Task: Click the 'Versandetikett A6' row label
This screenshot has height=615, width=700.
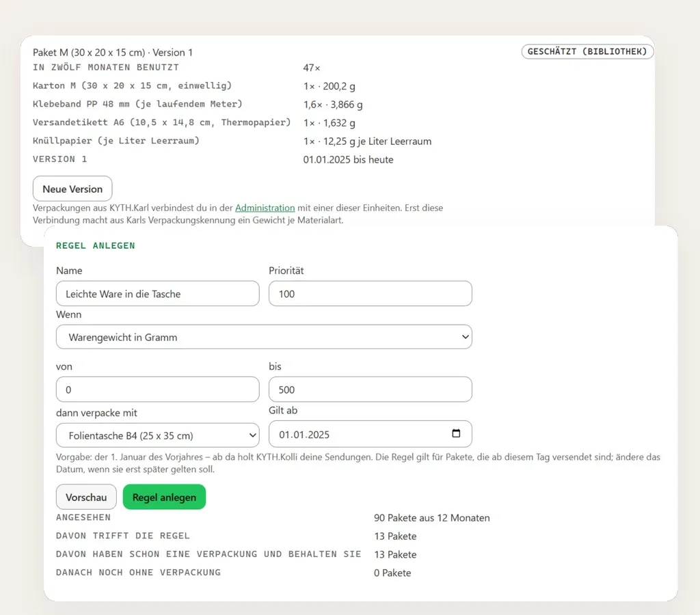Action: point(161,122)
